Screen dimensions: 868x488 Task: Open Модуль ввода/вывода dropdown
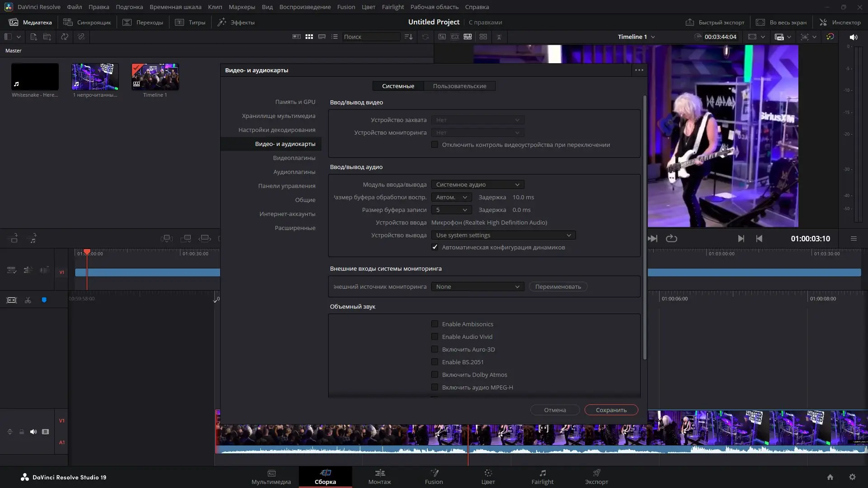477,184
